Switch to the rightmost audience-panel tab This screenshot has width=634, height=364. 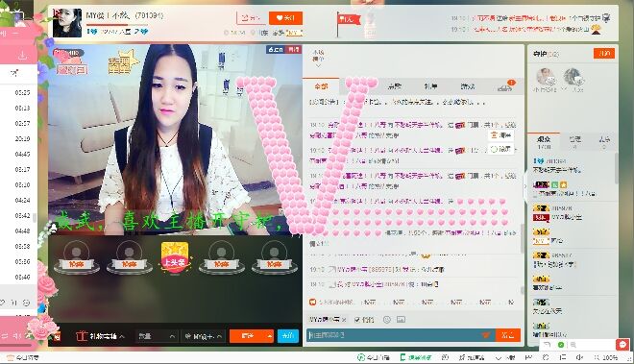tap(604, 142)
